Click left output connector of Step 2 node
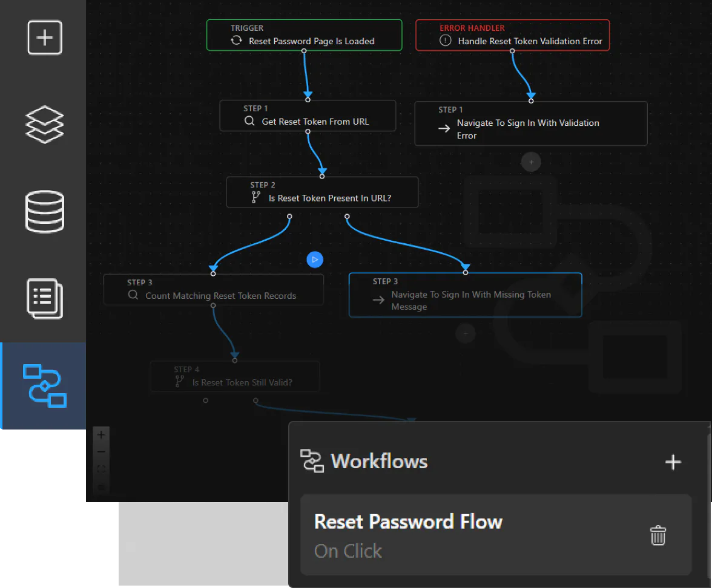Image resolution: width=712 pixels, height=588 pixels. pos(289,217)
